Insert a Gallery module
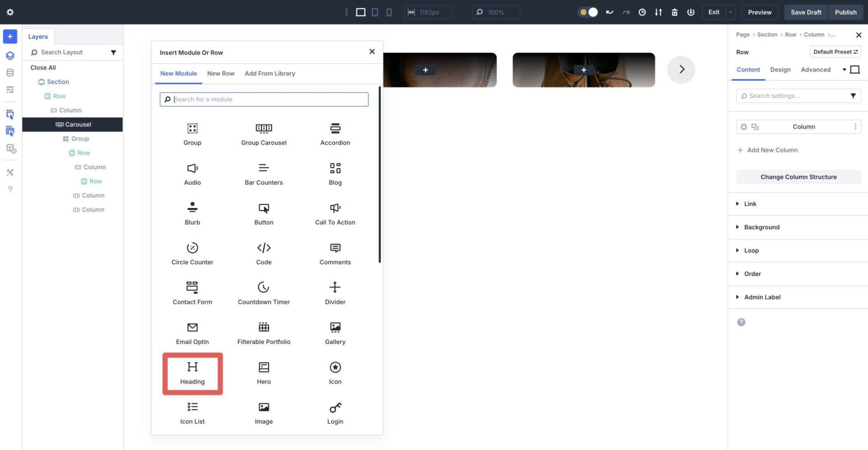 click(335, 333)
